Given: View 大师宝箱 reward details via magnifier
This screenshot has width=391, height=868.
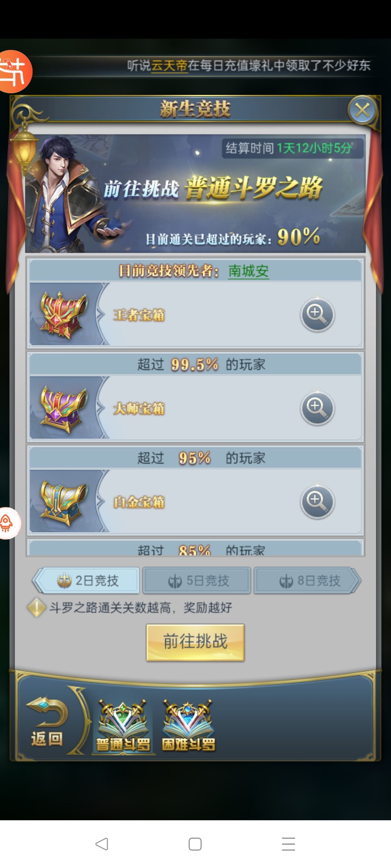Looking at the screenshot, I should 317,408.
